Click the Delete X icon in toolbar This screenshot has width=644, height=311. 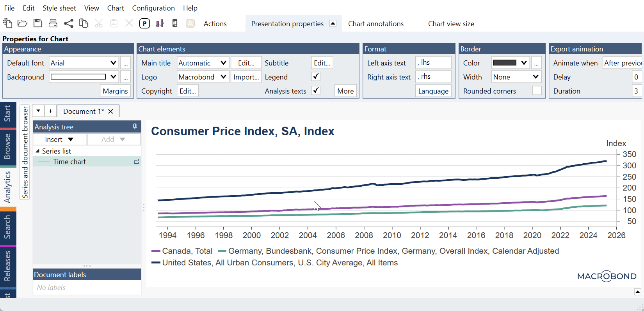point(129,23)
